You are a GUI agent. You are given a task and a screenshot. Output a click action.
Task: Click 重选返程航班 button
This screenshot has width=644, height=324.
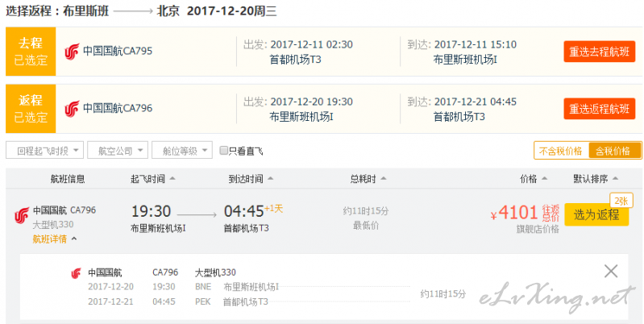(x=599, y=109)
